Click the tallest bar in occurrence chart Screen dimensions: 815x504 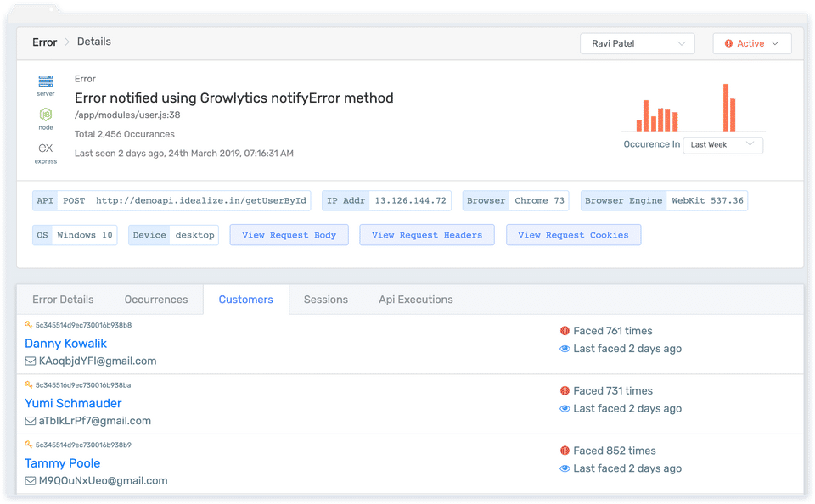(x=726, y=108)
